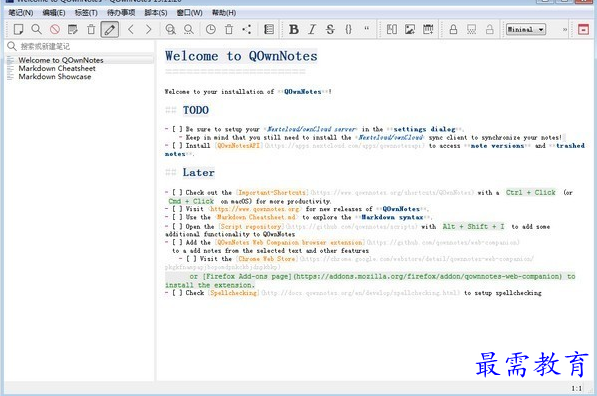Create a new note with toolbar icon
Image resolution: width=597 pixels, height=396 pixels.
(18, 29)
